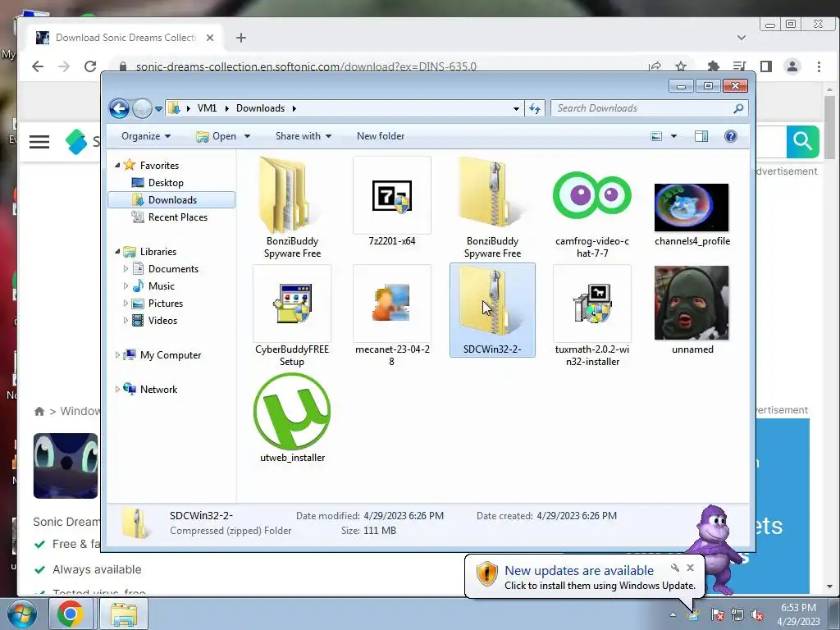Open recent locations dropdown arrow
The height and width of the screenshot is (630, 840).
coord(158,109)
